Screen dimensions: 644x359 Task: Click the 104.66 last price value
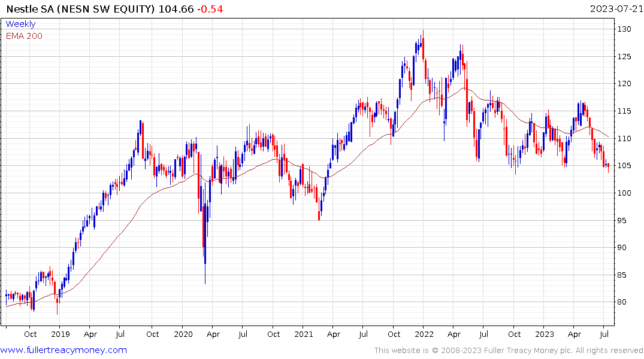pyautogui.click(x=176, y=8)
